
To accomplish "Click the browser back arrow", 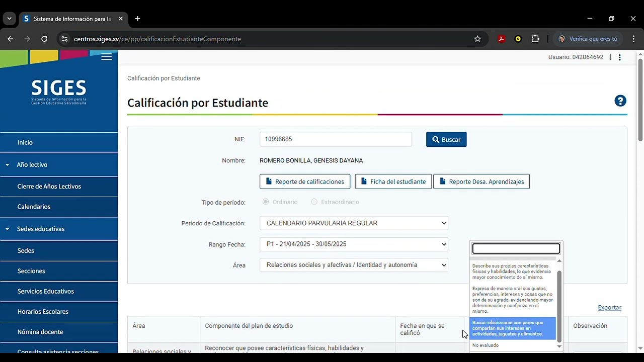I will [11, 39].
